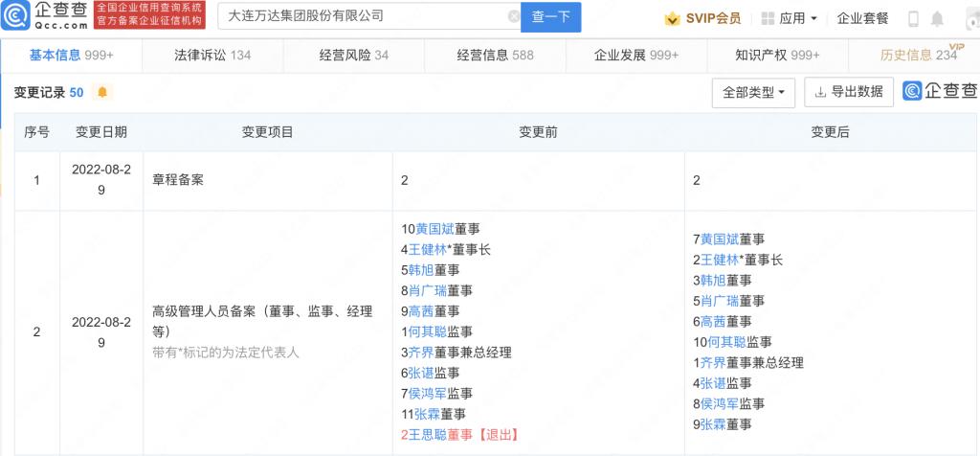
Task: Switch to the 基本信息 tab
Action: pyautogui.click(x=71, y=55)
